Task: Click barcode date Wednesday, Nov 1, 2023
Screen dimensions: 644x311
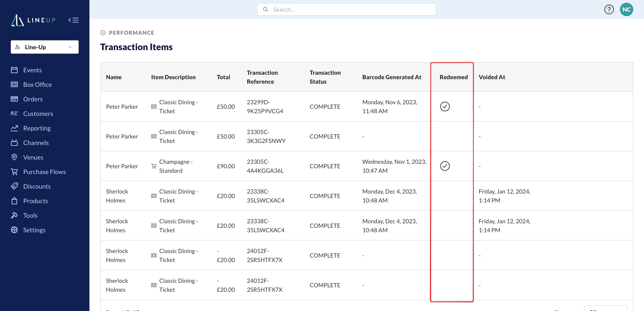Action: tap(394, 166)
